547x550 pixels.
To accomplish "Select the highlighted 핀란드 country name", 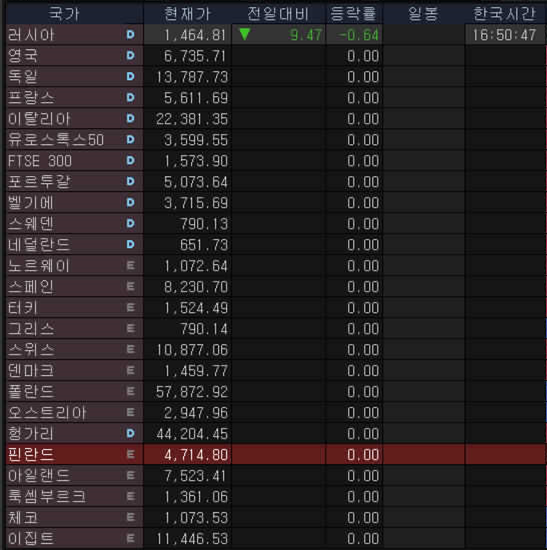I will (31, 455).
